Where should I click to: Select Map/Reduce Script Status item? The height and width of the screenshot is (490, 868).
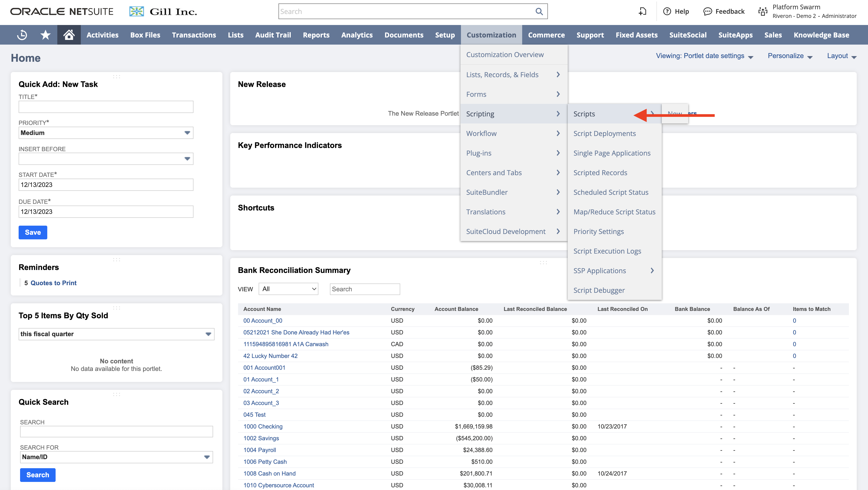point(614,212)
